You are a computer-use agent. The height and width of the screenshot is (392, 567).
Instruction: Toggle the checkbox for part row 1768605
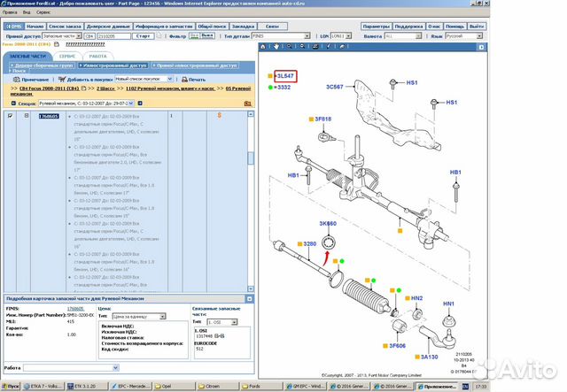tap(10, 116)
